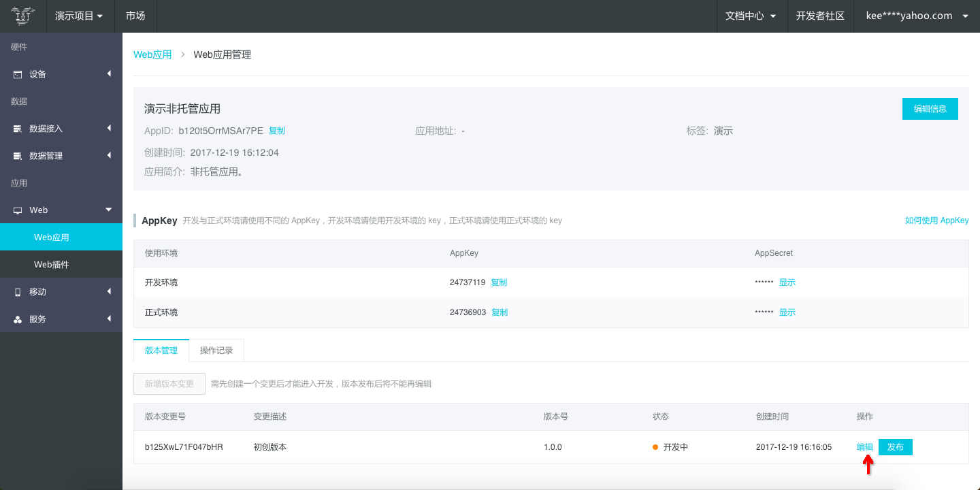This screenshot has height=490, width=980.
Task: Open the 如何使用 AppKey help link
Action: (936, 220)
